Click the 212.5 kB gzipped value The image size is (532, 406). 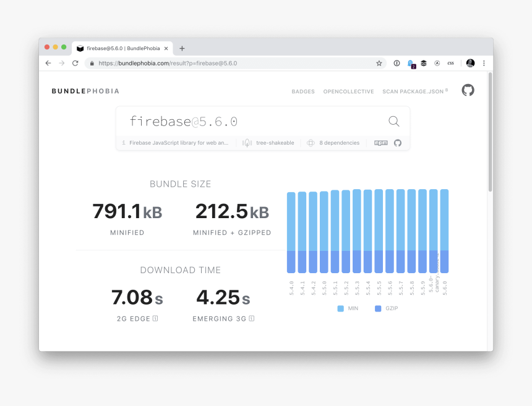click(232, 212)
